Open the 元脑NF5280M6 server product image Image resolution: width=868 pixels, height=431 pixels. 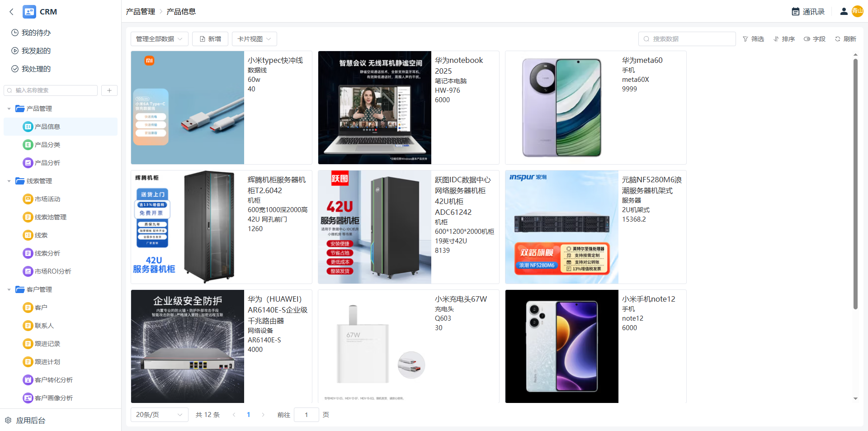[x=562, y=227]
